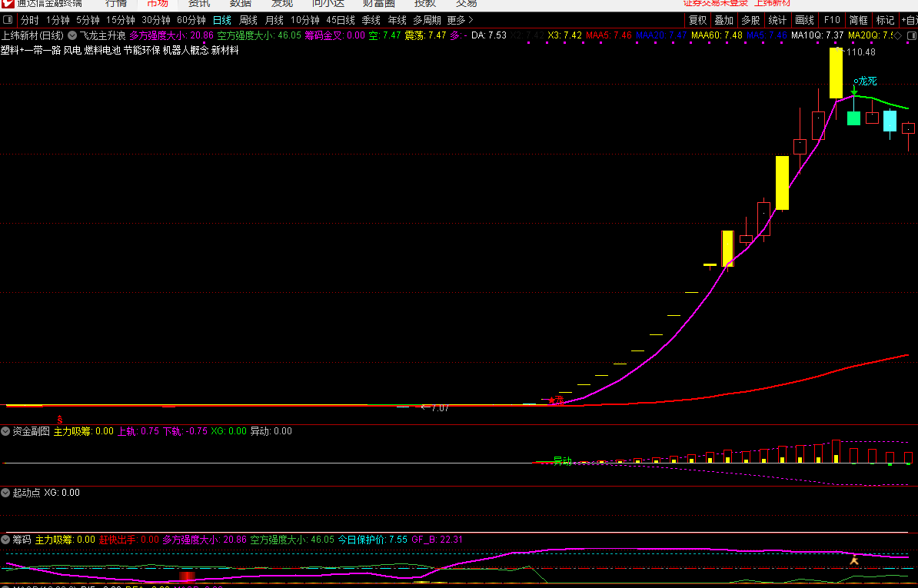Click the 多股 multi-stock button

750,21
